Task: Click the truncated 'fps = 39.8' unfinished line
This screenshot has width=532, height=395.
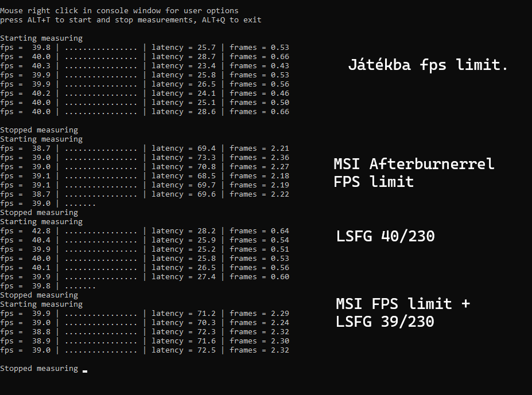Action: [x=48, y=286]
